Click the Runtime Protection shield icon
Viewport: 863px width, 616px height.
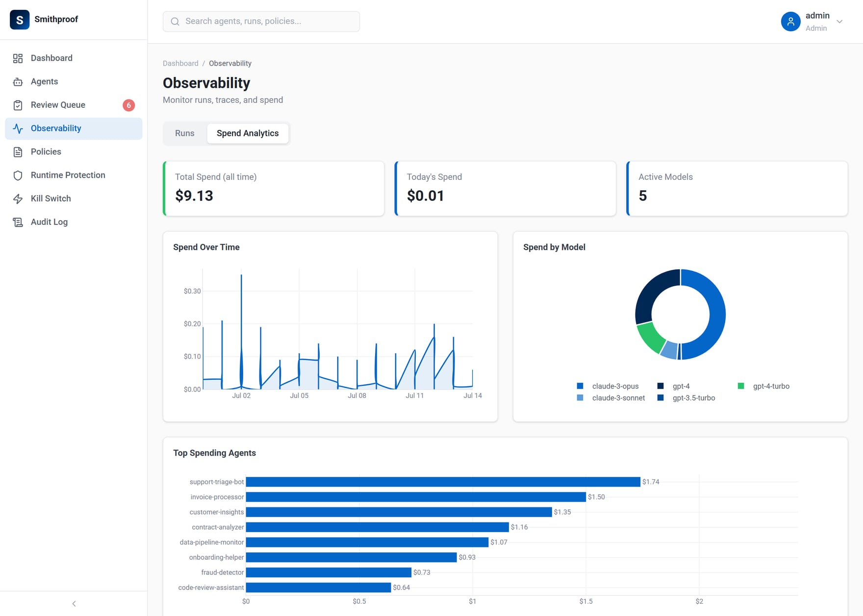[18, 175]
